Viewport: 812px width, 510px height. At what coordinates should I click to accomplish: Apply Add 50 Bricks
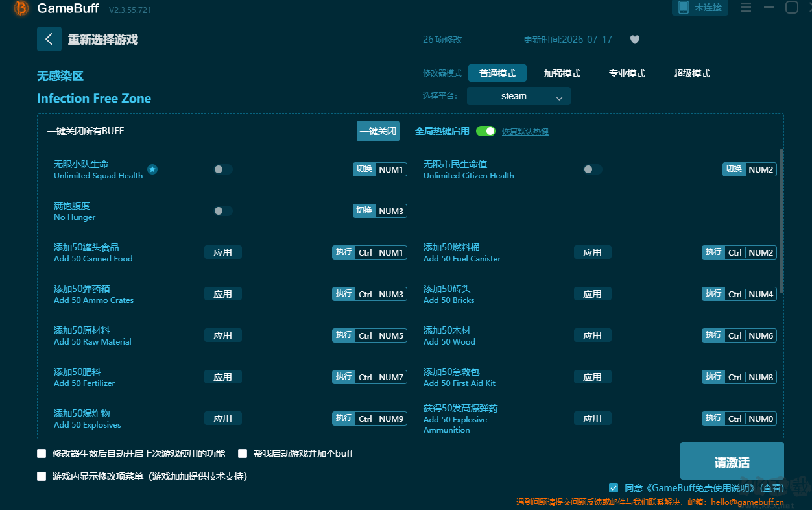point(593,294)
